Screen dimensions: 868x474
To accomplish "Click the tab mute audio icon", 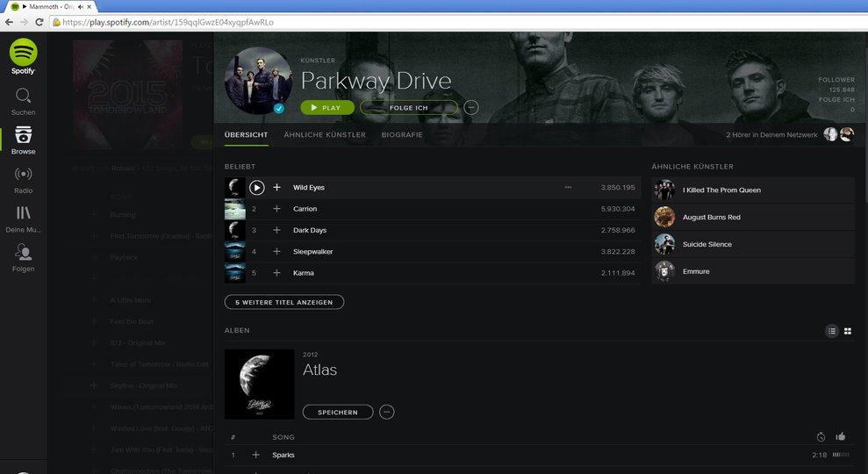I will [x=80, y=7].
